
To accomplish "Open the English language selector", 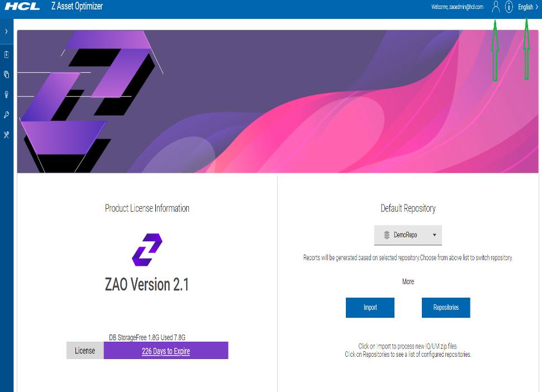I will click(x=528, y=7).
